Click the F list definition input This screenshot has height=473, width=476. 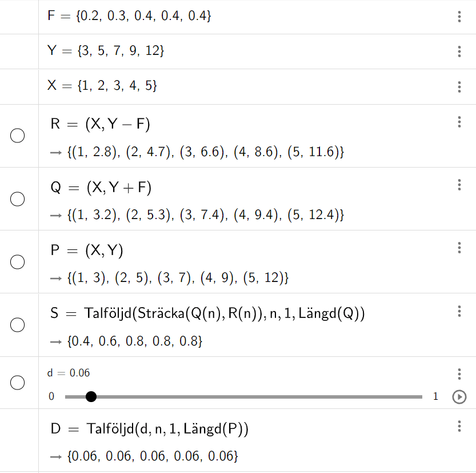coord(130,17)
